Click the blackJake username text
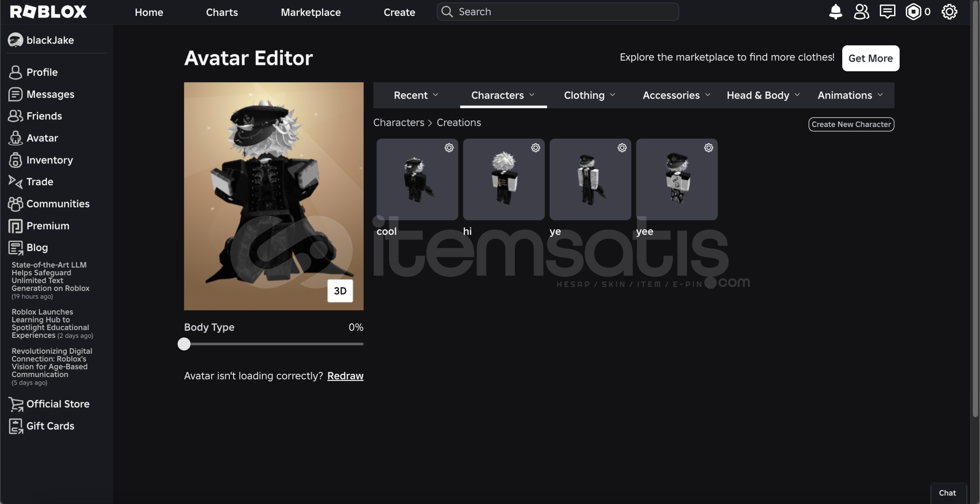 (50, 40)
